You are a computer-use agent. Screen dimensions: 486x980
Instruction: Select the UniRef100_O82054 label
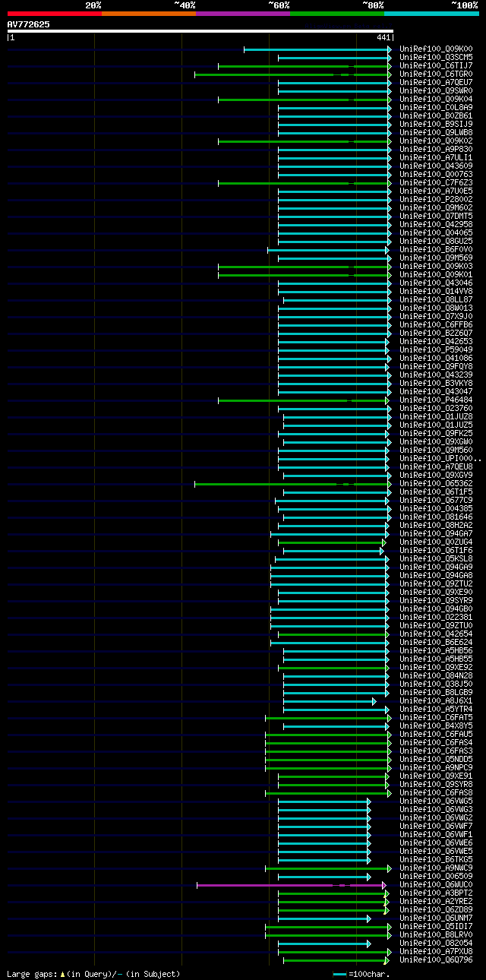(x=436, y=943)
